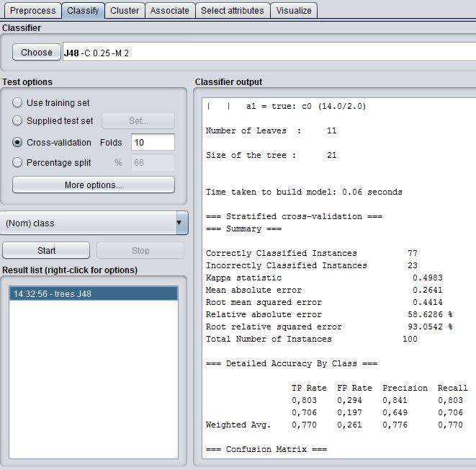The width and height of the screenshot is (476, 470).
Task: Click the Stop button
Action: point(140,250)
